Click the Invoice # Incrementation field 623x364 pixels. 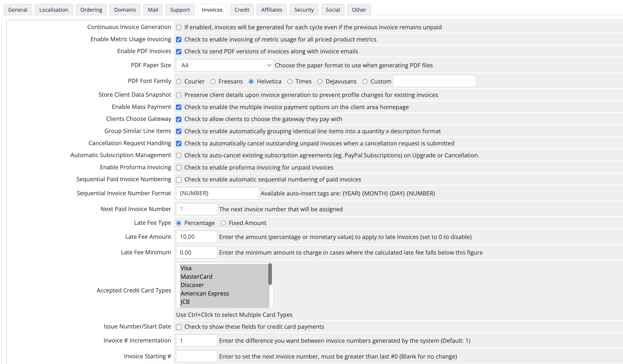point(197,340)
